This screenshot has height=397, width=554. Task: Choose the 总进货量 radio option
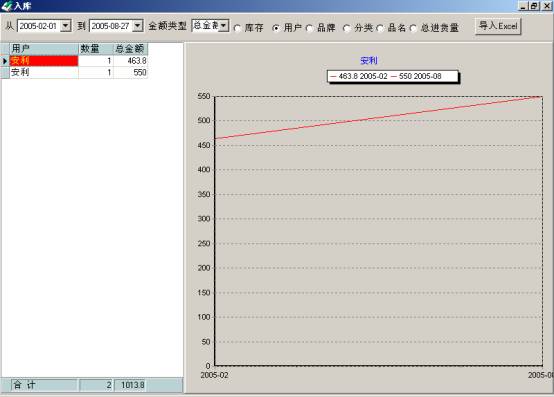[413, 28]
